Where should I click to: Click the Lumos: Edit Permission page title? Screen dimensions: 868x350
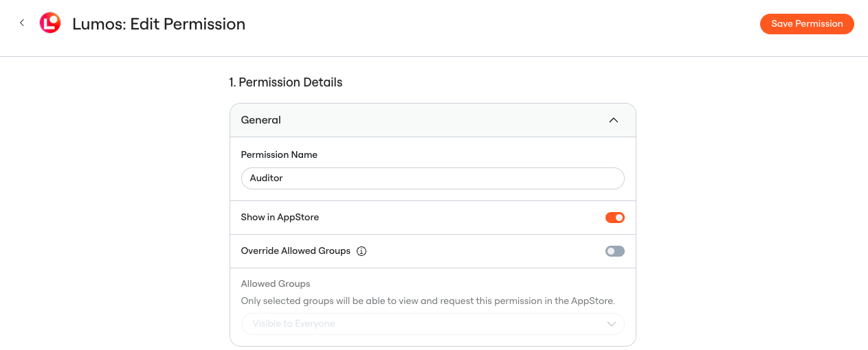(x=159, y=24)
